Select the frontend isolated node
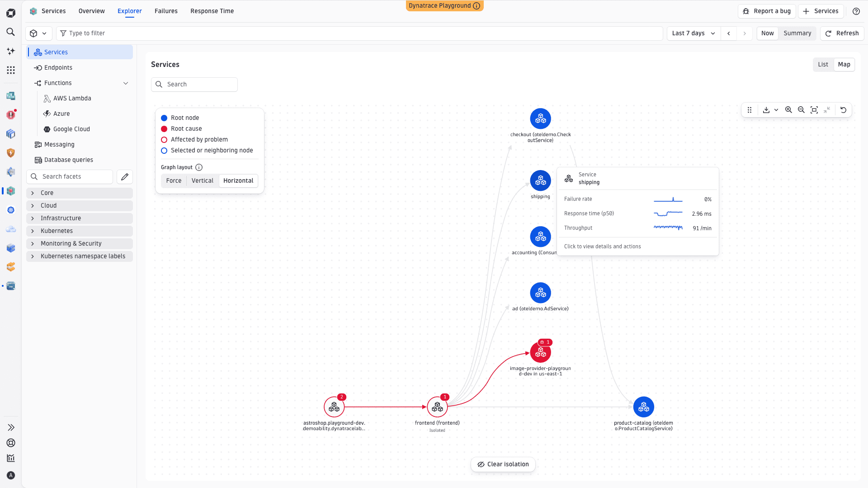This screenshot has height=488, width=868. (x=437, y=407)
